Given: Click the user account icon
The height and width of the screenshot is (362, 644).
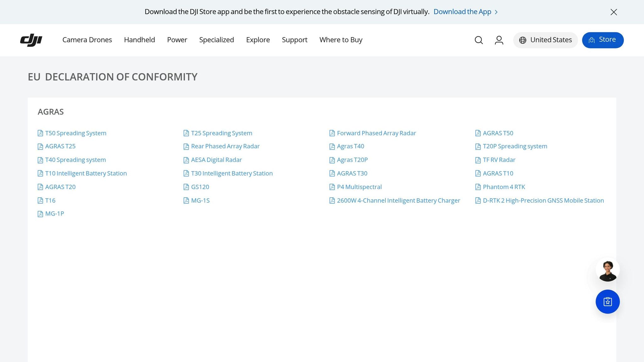Looking at the screenshot, I should (x=499, y=40).
